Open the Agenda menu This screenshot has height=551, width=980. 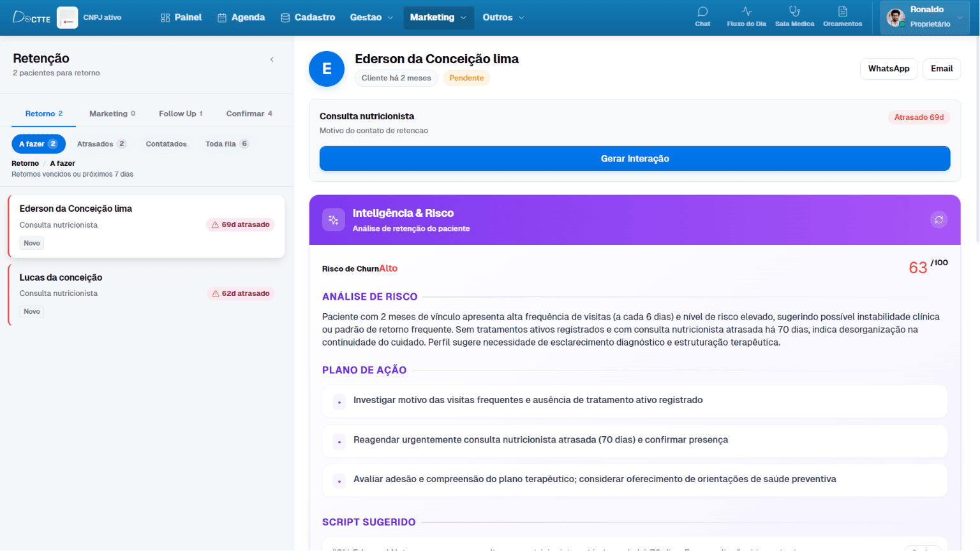point(241,17)
